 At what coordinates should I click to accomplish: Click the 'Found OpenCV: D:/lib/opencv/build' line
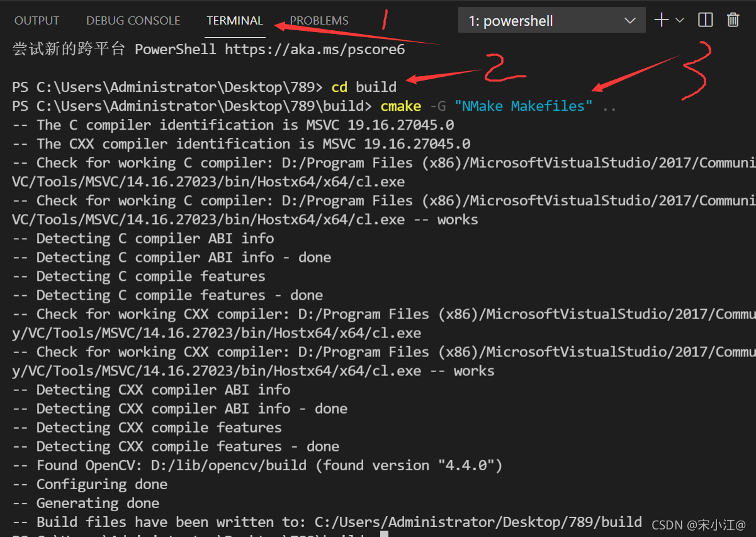tap(257, 465)
